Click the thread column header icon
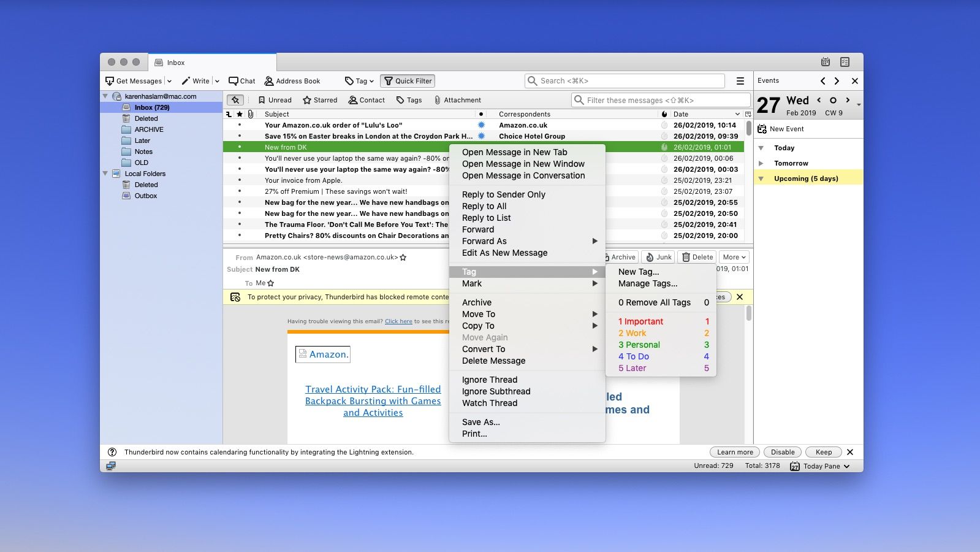 tap(229, 114)
